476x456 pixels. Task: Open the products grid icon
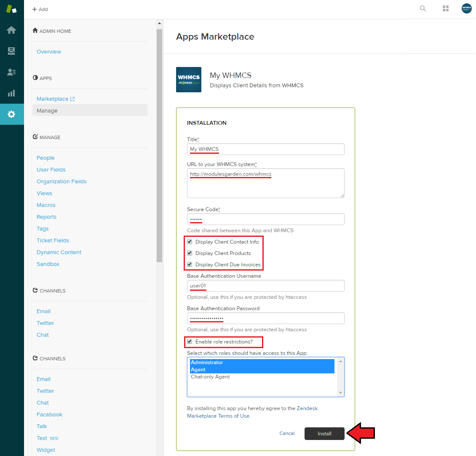coord(445,8)
